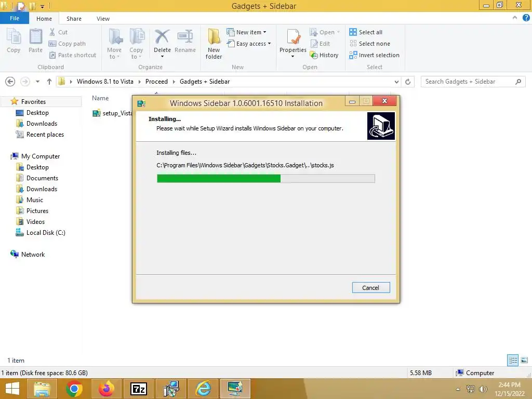This screenshot has width=532, height=399.
Task: Click Copy path in the ribbon
Action: (67, 44)
